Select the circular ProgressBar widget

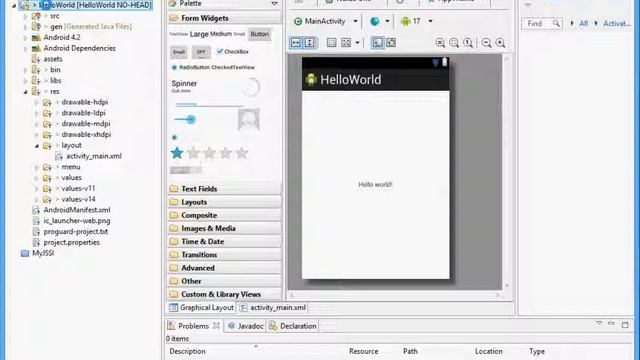tap(250, 87)
